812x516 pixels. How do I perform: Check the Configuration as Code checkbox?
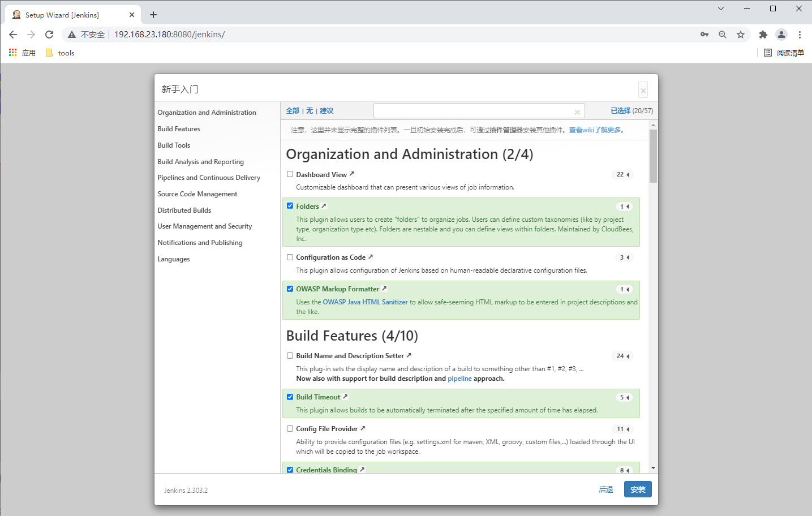pos(290,257)
